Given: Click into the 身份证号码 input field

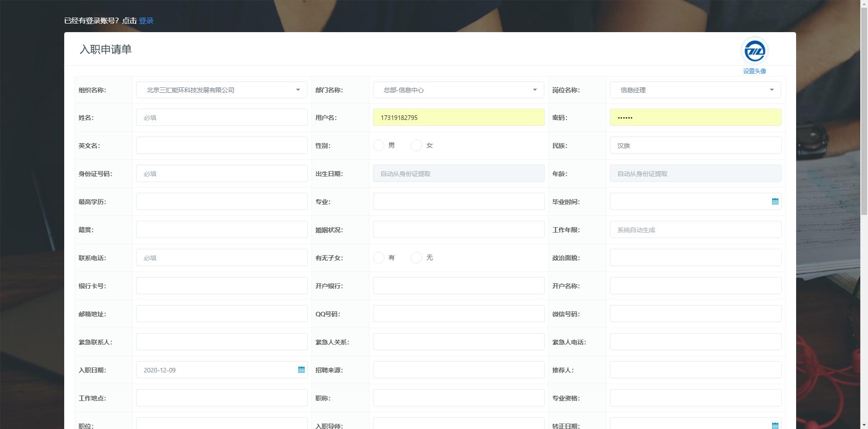Looking at the screenshot, I should [222, 174].
